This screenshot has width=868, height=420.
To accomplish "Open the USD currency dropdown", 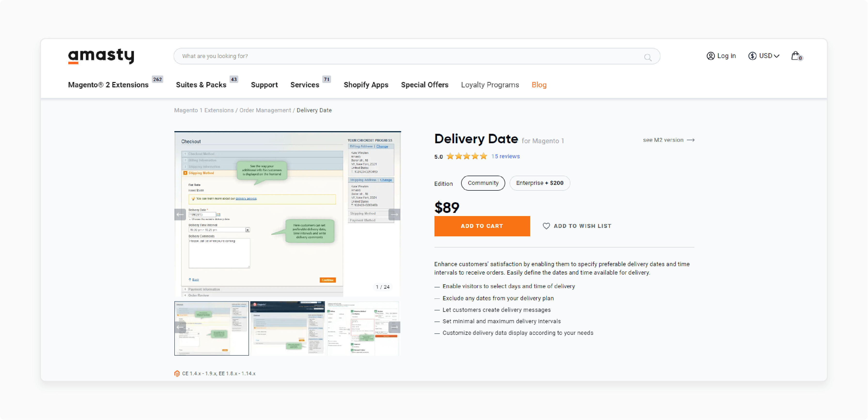I will click(x=764, y=56).
